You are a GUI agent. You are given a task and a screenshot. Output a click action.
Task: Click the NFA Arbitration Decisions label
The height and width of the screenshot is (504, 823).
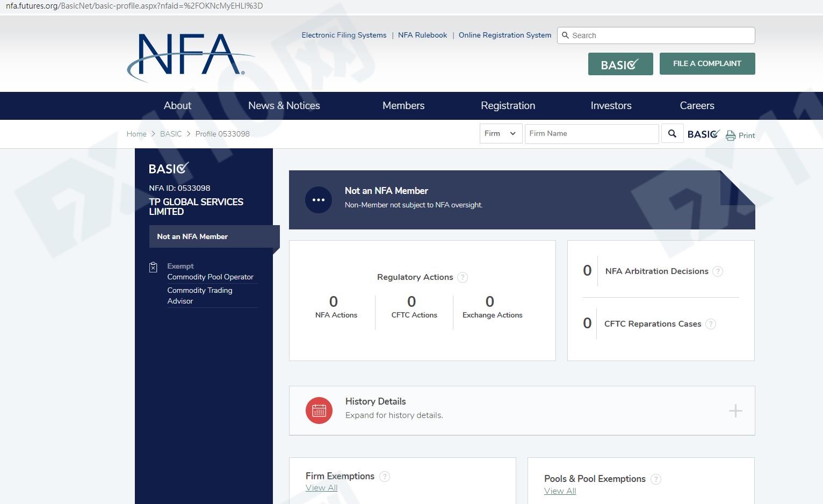click(x=657, y=271)
